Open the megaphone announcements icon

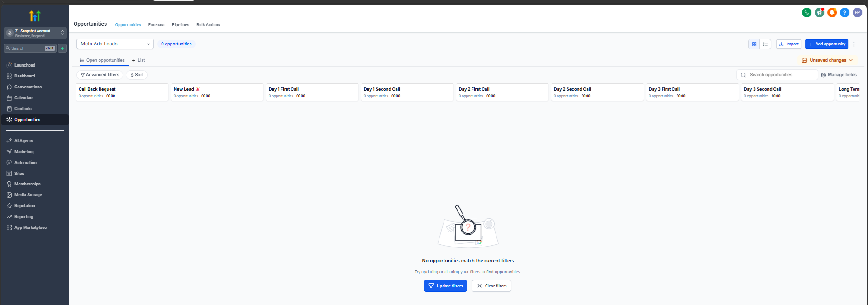click(819, 13)
